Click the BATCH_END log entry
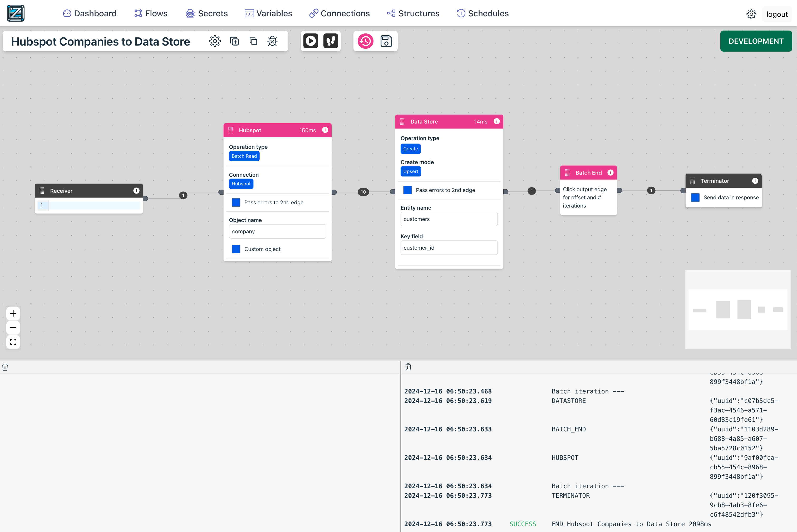 click(x=568, y=429)
